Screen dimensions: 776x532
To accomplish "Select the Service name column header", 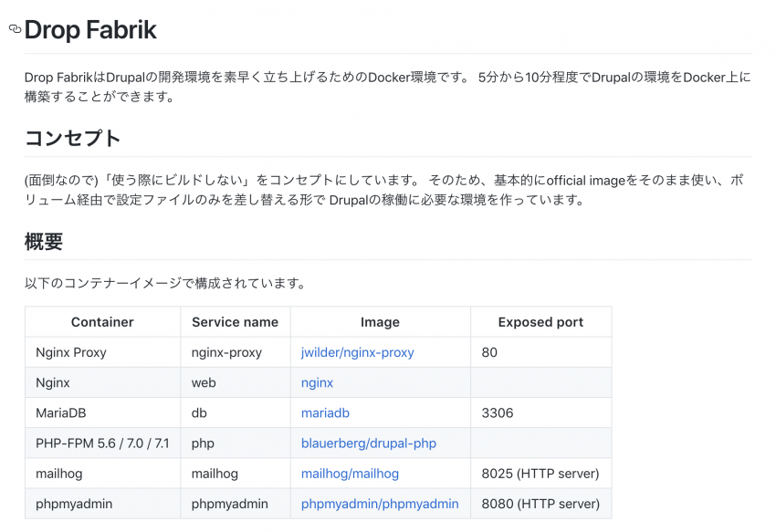I will click(233, 321).
